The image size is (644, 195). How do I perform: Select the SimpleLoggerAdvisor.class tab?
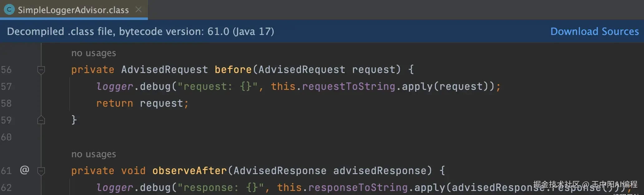pyautogui.click(x=74, y=10)
